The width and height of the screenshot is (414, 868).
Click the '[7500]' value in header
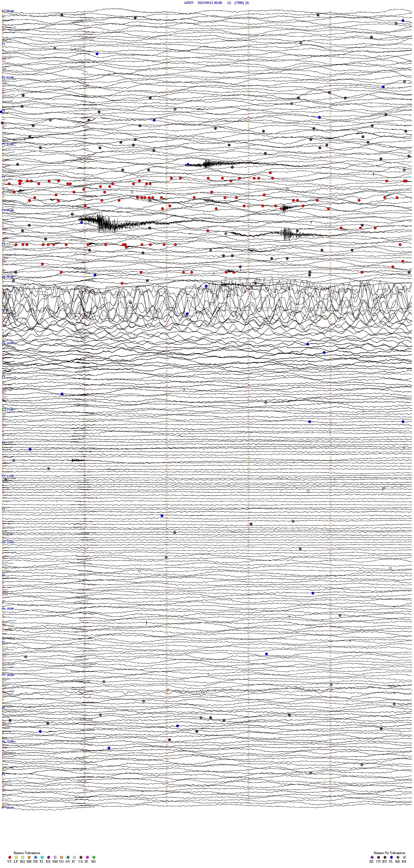(239, 3)
